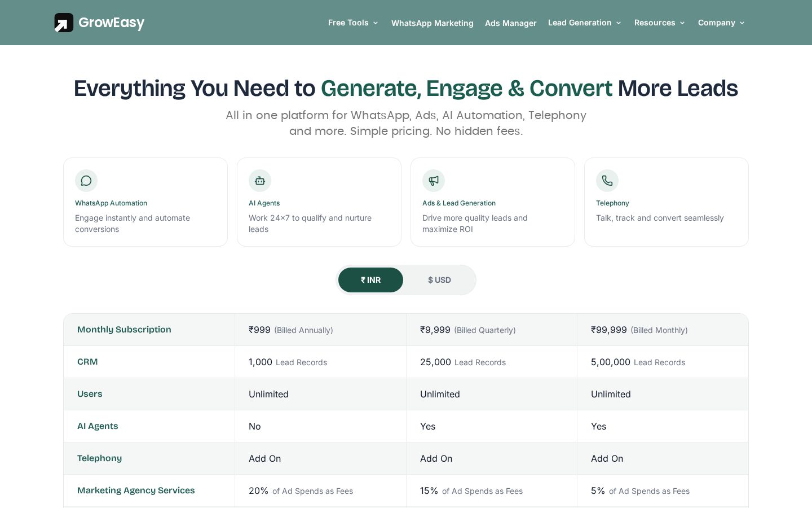
Task: Open the Ads Manager page
Action: point(511,23)
